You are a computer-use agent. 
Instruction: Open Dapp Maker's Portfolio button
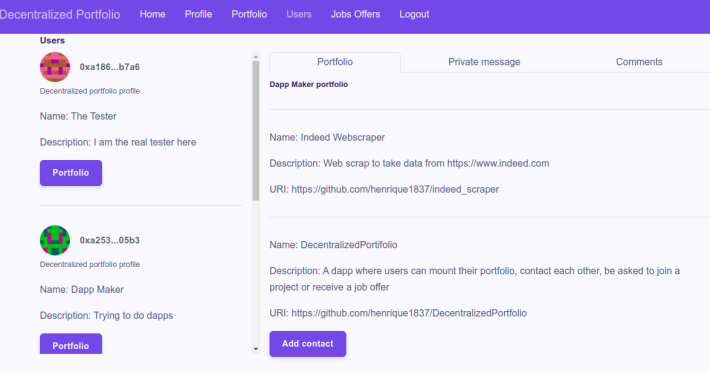tap(71, 344)
